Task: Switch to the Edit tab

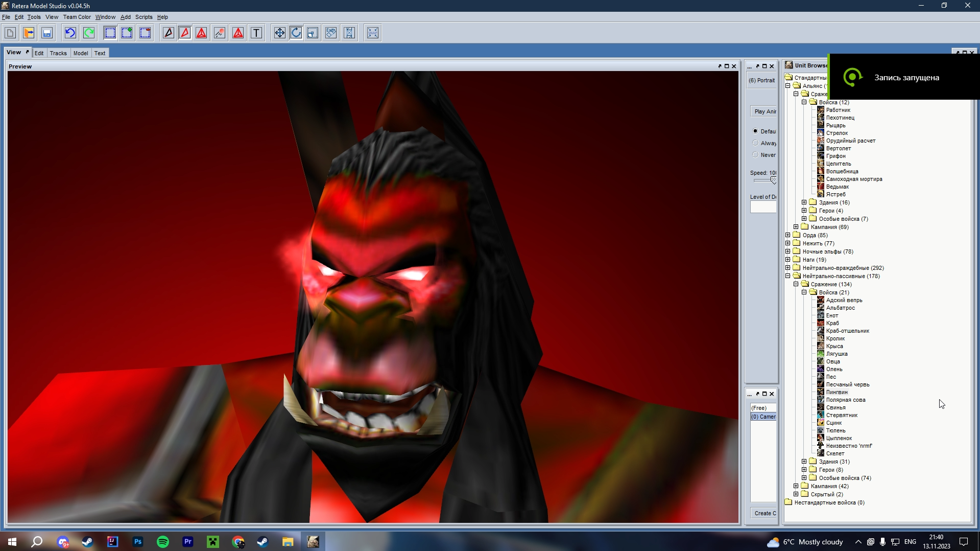Action: [39, 53]
